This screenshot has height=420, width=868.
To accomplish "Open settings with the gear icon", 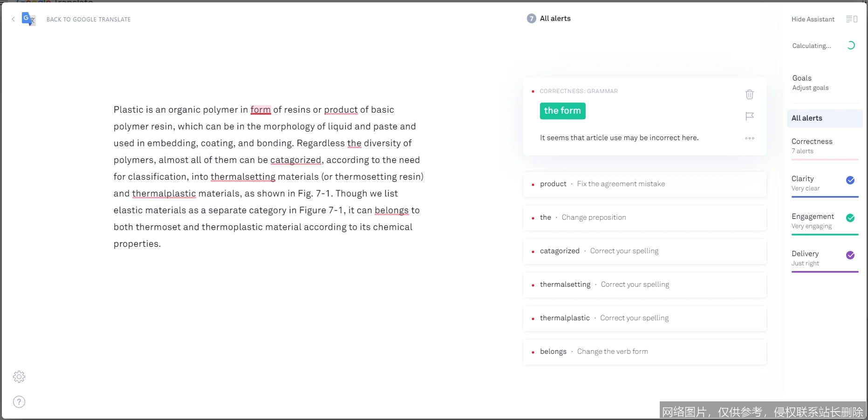I will point(19,377).
